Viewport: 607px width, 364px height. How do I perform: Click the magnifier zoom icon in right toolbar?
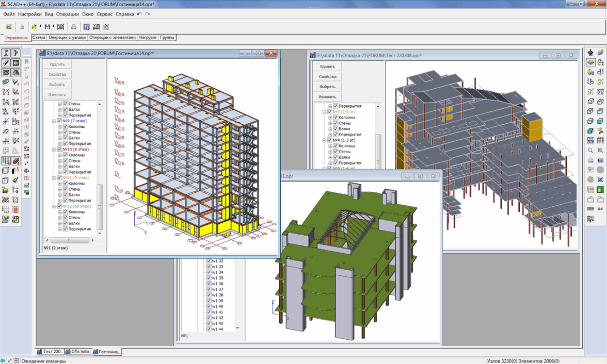[590, 150]
